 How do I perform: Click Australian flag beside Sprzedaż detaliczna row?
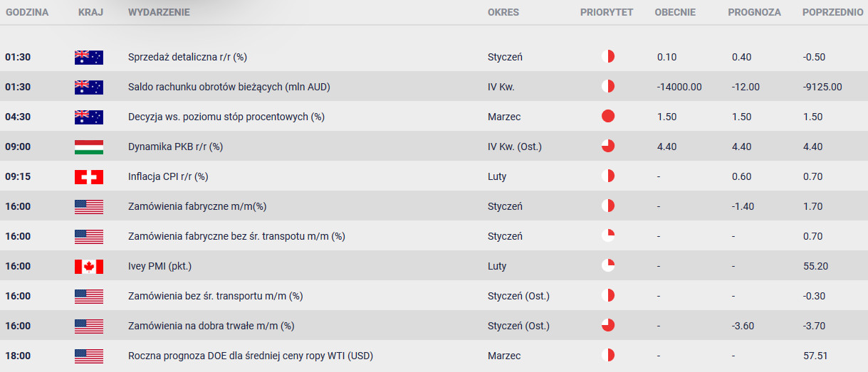click(89, 58)
